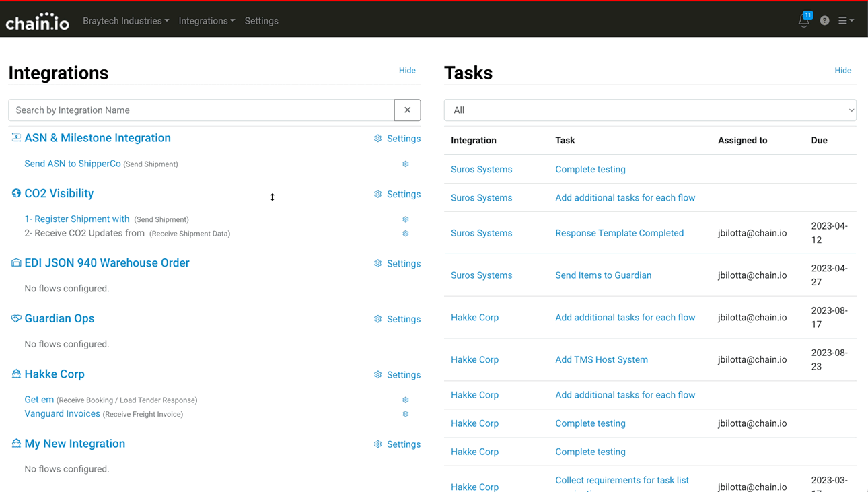Go to Settings in the top navigation
The image size is (868, 492).
coord(261,21)
